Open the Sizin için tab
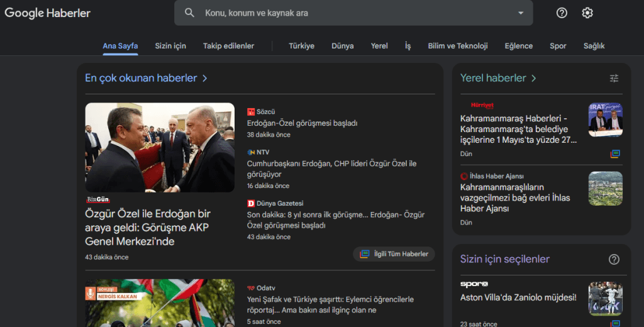Viewport: 644px width, 327px height. (x=170, y=46)
